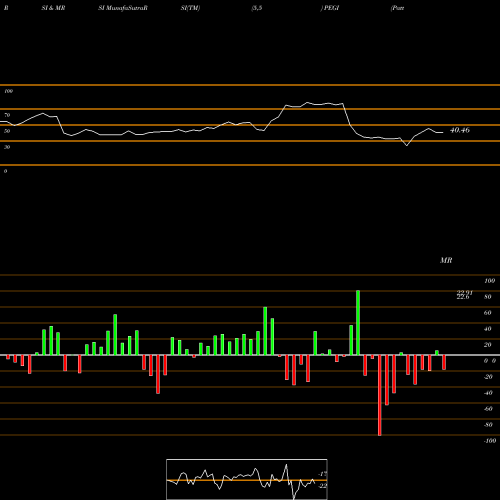Click the -22 label in mini chart
Image resolution: width=500 pixels, height=500 pixels.
pyautogui.click(x=323, y=486)
